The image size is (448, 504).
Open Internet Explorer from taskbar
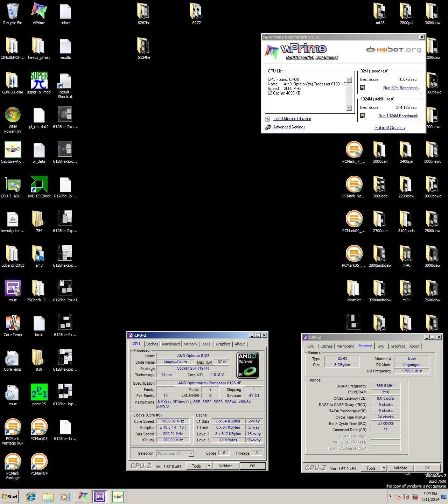[x=31, y=496]
